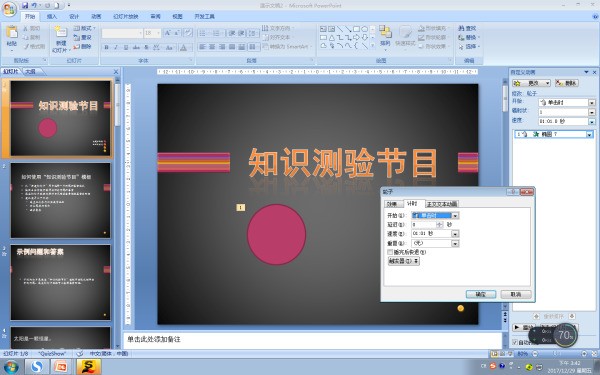600x375 pixels.
Task: Click Find (查找) in the editing group
Action: click(x=467, y=28)
